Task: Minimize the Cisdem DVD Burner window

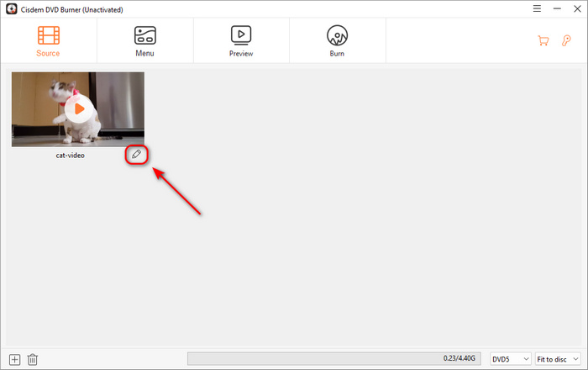Action: coord(557,8)
